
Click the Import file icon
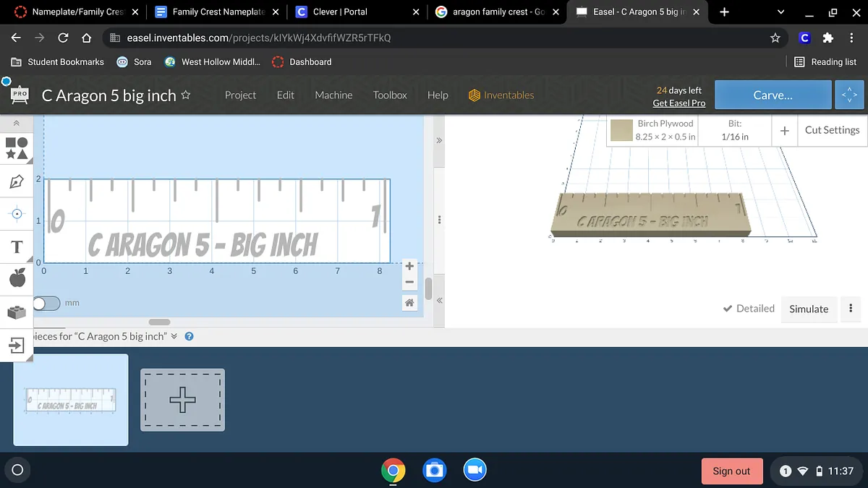[17, 346]
